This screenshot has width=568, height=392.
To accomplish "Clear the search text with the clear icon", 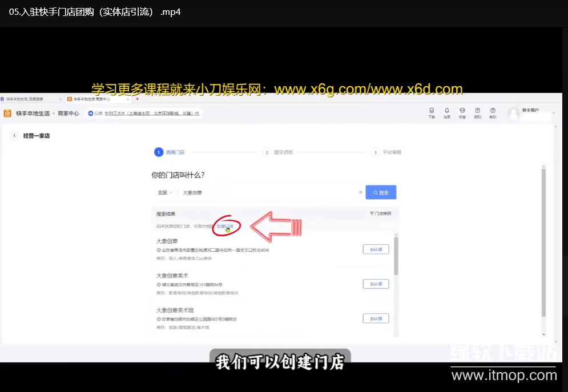I will (x=360, y=192).
